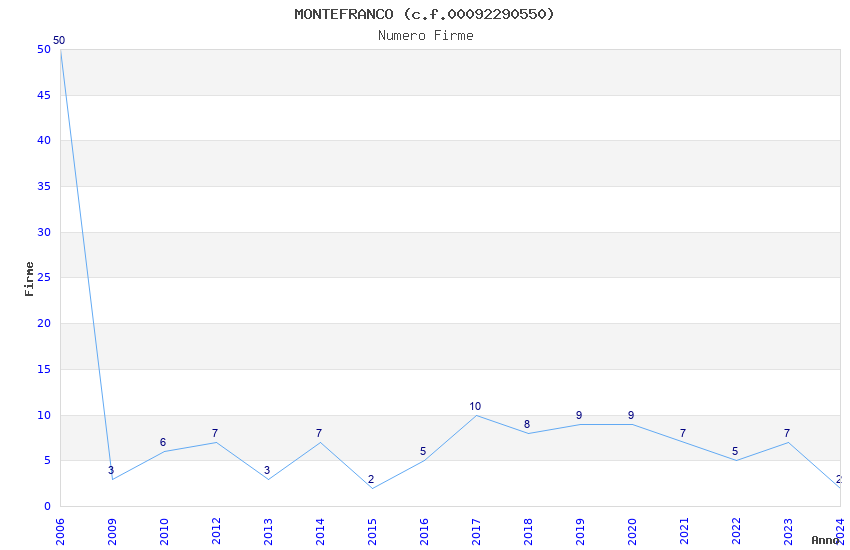
Task: Click the data value 50 above the 2006 point
Action: [x=59, y=40]
